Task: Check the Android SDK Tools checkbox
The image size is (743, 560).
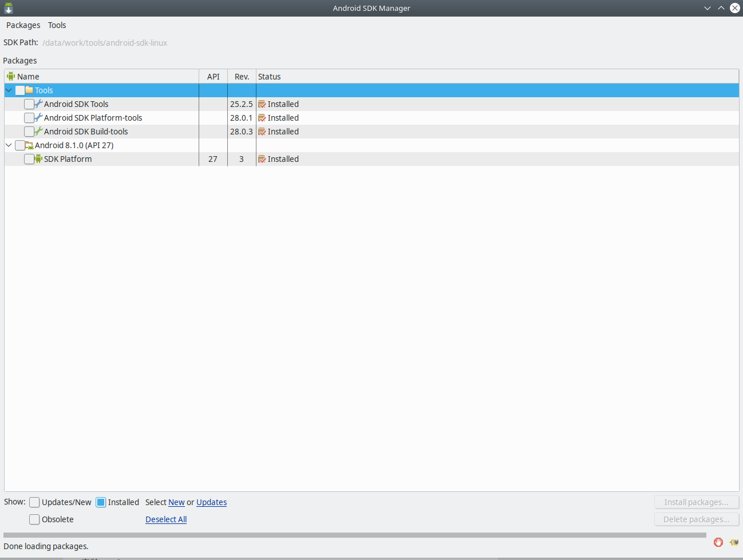Action: tap(29, 104)
